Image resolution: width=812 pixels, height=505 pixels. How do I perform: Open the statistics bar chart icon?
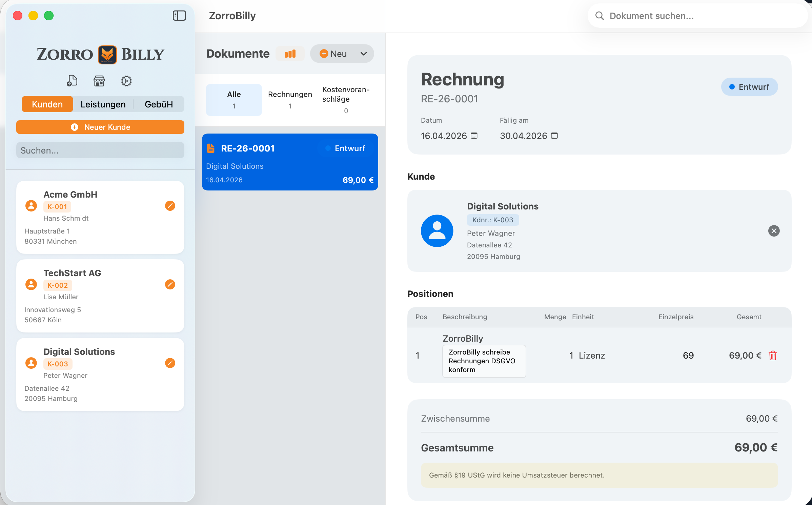(x=290, y=54)
